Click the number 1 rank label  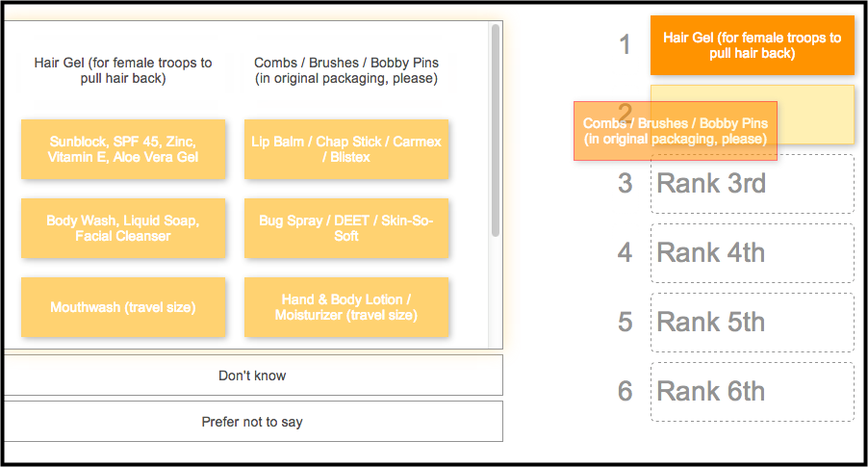[x=625, y=45]
